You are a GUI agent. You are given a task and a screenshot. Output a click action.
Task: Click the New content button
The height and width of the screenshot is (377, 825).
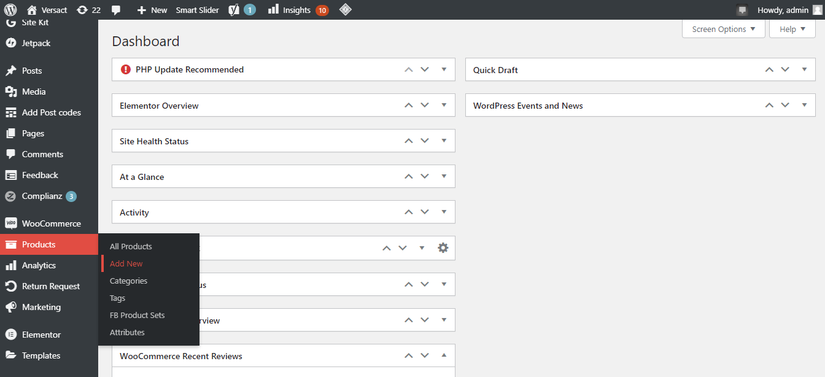[152, 10]
